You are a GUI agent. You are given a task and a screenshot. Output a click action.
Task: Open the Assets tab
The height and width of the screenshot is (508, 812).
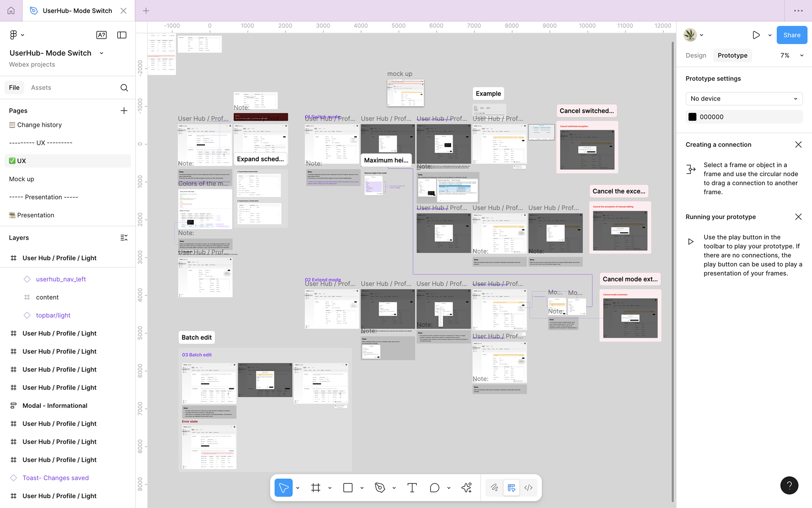click(41, 87)
